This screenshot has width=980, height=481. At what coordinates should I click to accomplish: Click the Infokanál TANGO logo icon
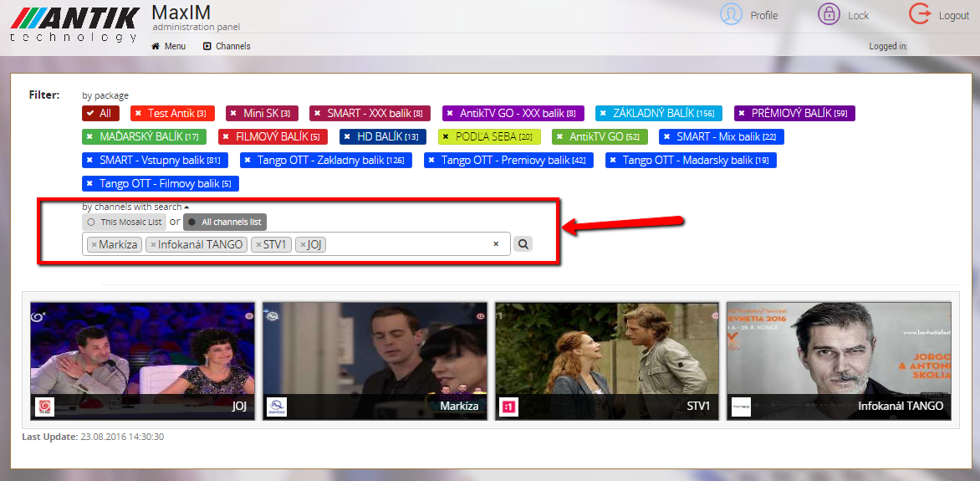[741, 407]
